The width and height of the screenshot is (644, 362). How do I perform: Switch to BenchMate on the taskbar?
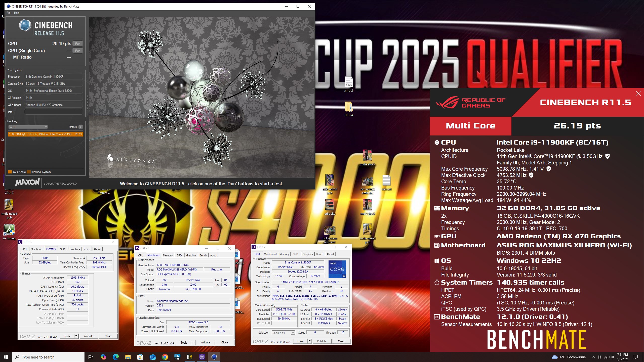(x=189, y=357)
